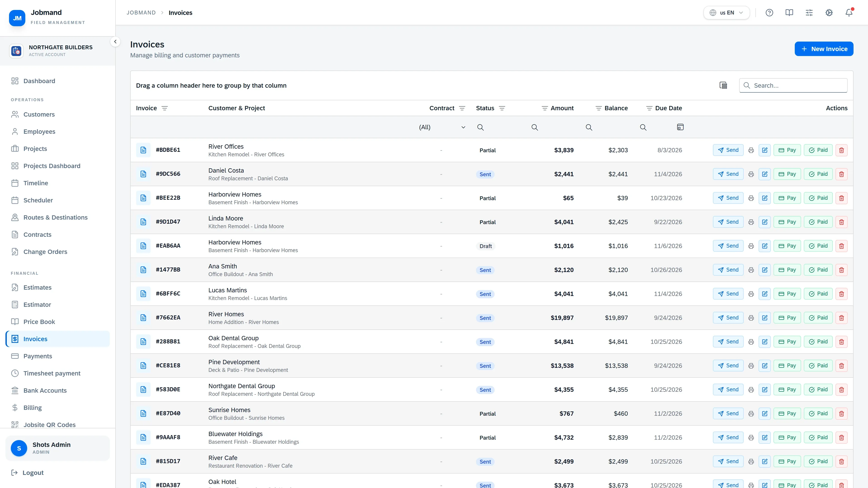Open Bank Accounts in the sidebar
This screenshot has height=488, width=868.
click(x=58, y=390)
